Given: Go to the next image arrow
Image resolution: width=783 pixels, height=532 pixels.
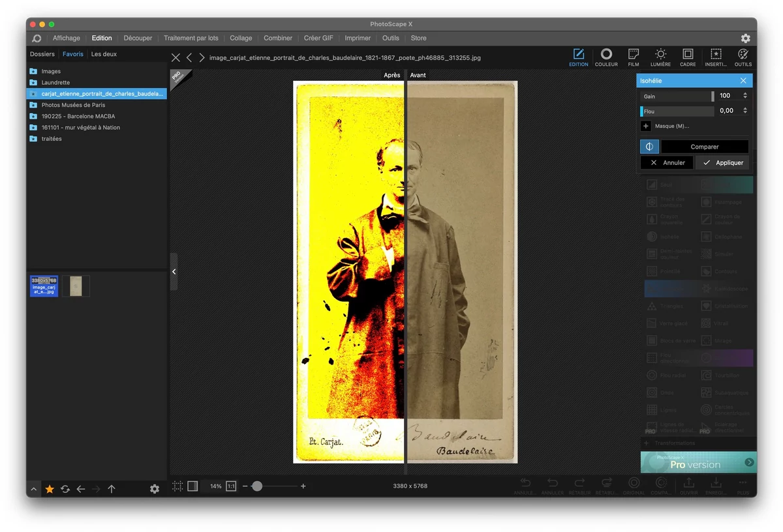Looking at the screenshot, I should 202,57.
